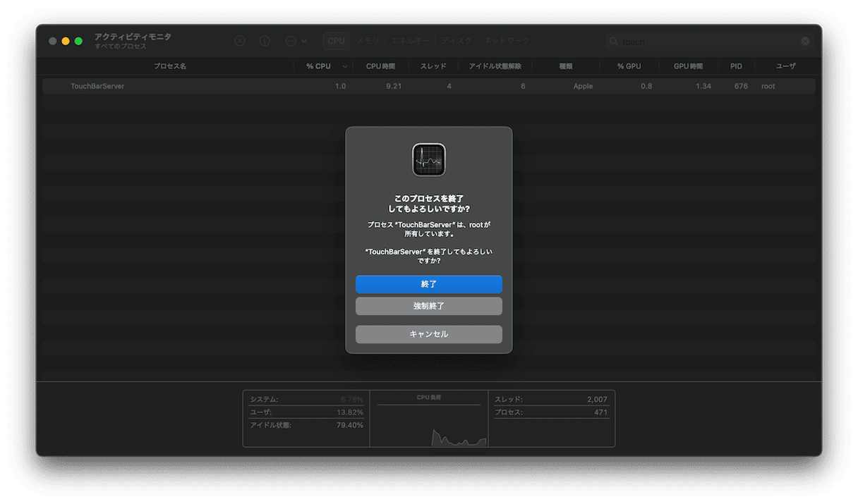The image size is (858, 504).
Task: Zoom the Activity Monitor window
Action: click(78, 42)
